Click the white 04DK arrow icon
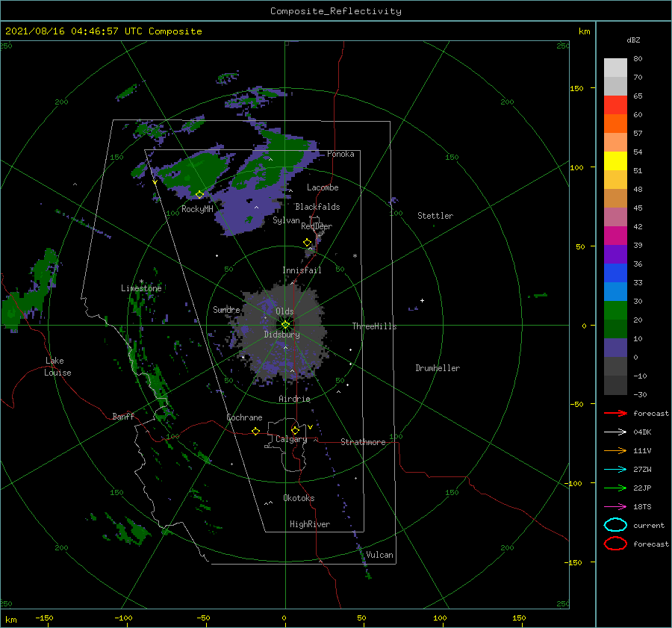672x628 pixels. 615,432
